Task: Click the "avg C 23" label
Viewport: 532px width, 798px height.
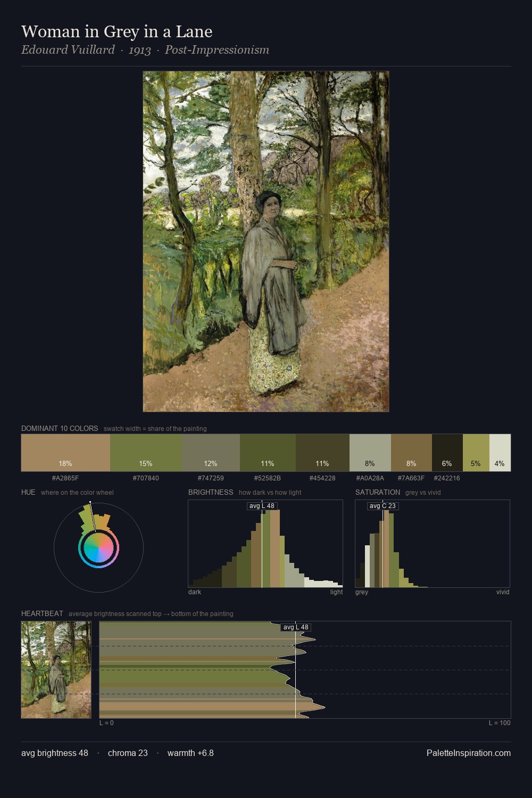Action: click(383, 506)
